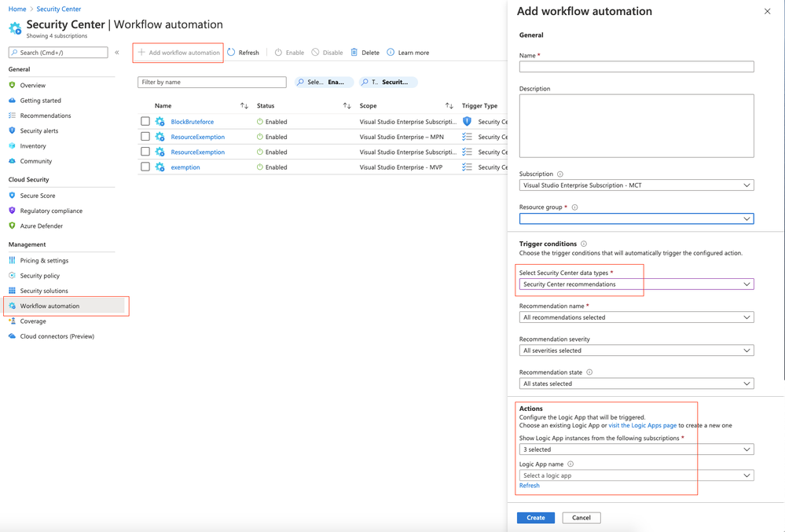
Task: Click the Security Center gear icon beside the title
Action: (x=15, y=28)
